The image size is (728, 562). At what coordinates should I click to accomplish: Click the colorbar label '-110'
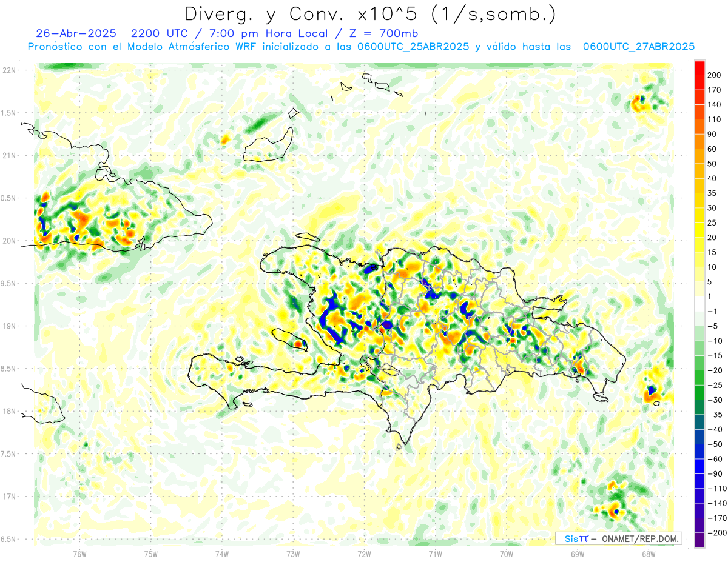click(x=718, y=489)
